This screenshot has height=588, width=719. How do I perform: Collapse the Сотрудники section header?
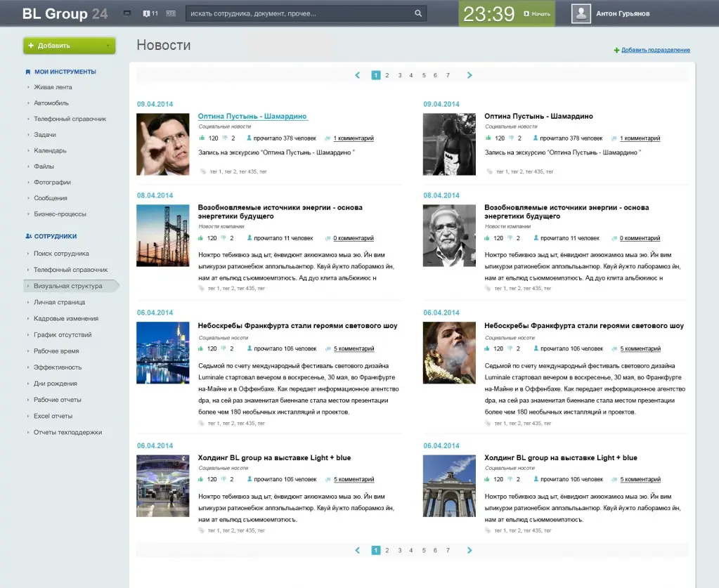tap(55, 237)
